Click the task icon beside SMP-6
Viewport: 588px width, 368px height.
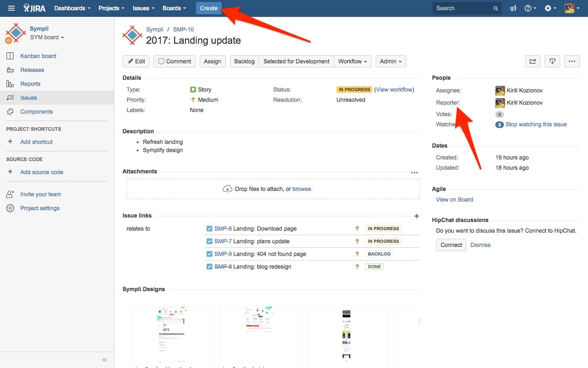pos(209,229)
